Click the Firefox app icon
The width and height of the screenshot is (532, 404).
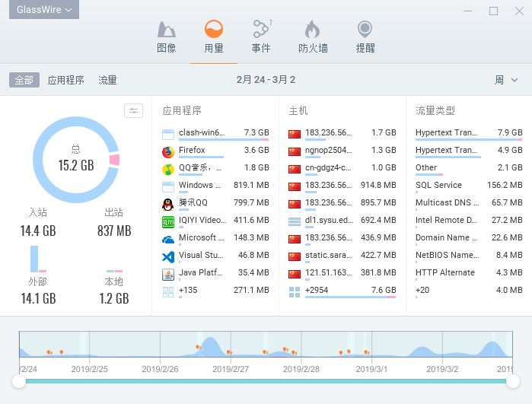click(168, 152)
